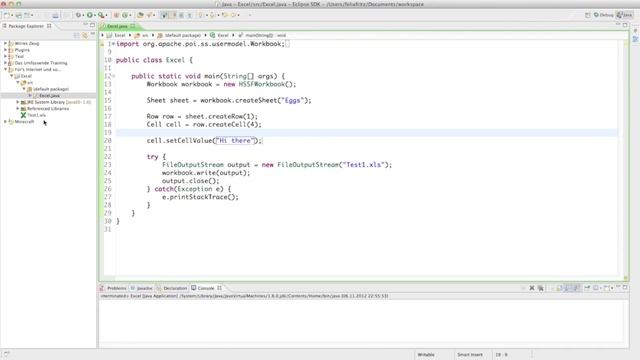Launch Debug with the bug icon
Viewport: 640px width, 360px height.
pyautogui.click(x=78, y=15)
